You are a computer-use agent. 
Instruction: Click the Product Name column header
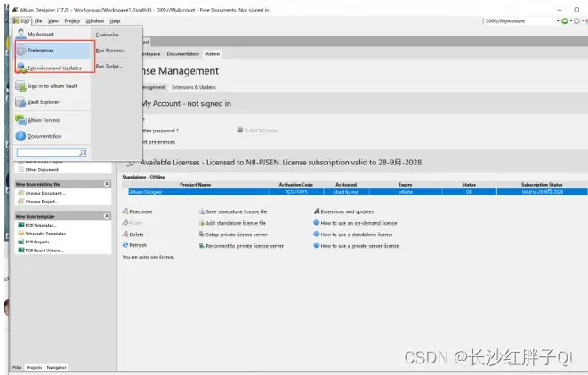point(196,185)
